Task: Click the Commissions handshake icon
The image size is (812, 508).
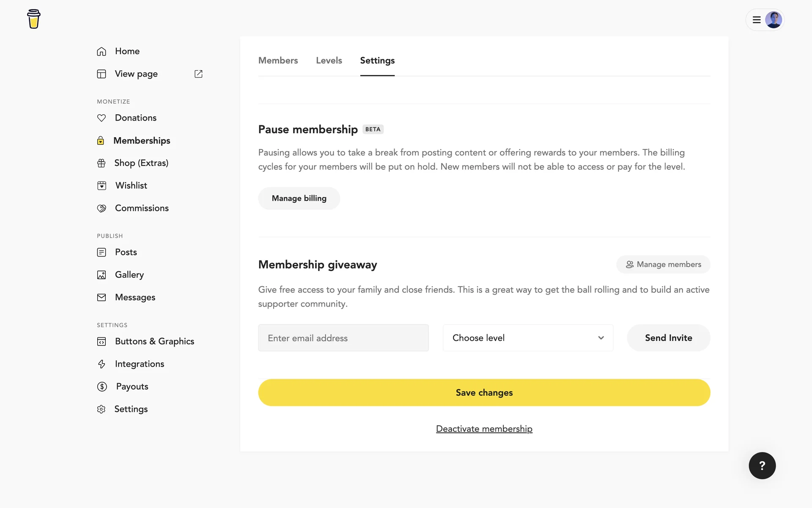Action: 101,208
